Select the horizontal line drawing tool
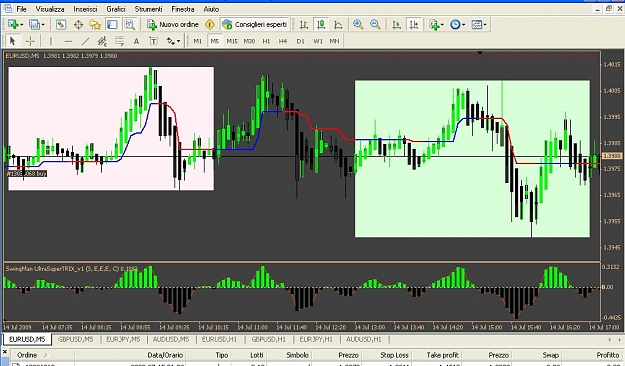This screenshot has width=625, height=366. pyautogui.click(x=68, y=41)
